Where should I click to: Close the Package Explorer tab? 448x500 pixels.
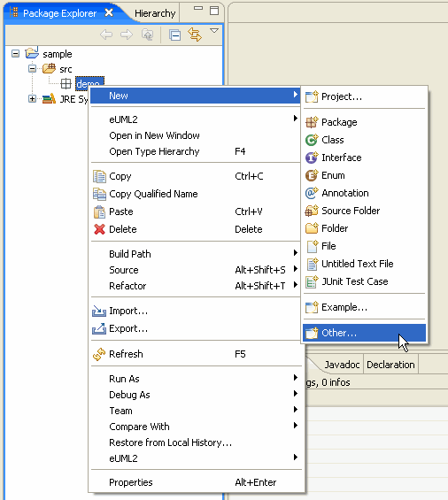[109, 12]
